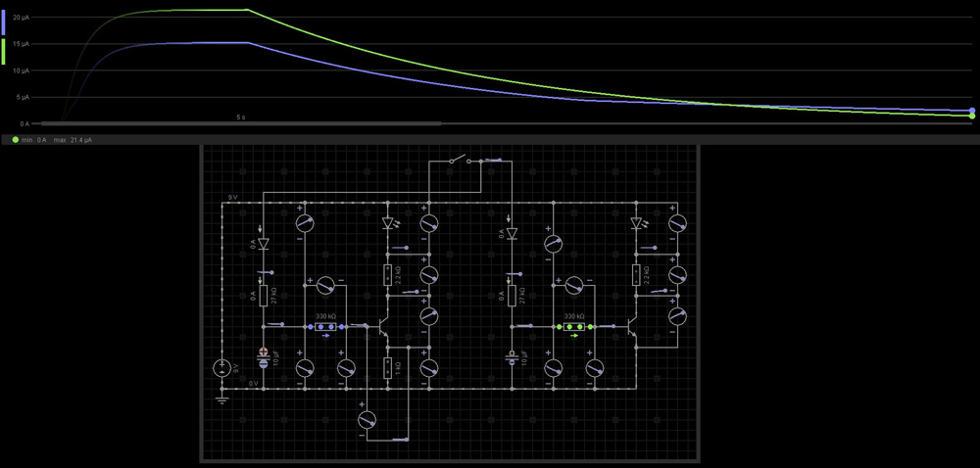Select the left 330 kΩ resistor
The image size is (980, 468).
click(326, 325)
